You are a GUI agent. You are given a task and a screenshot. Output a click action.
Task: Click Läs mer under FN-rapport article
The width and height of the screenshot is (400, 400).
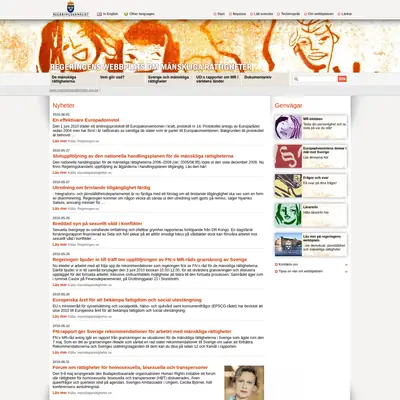click(x=60, y=352)
